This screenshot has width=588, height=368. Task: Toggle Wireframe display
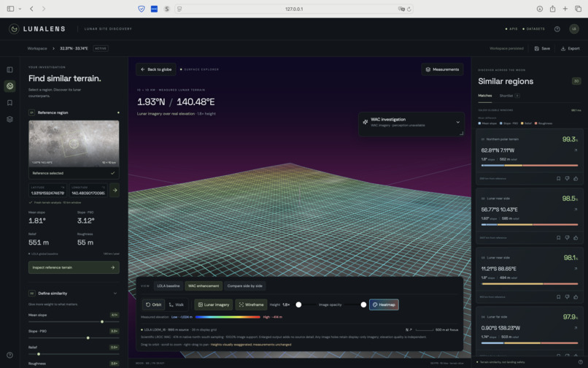(x=251, y=304)
